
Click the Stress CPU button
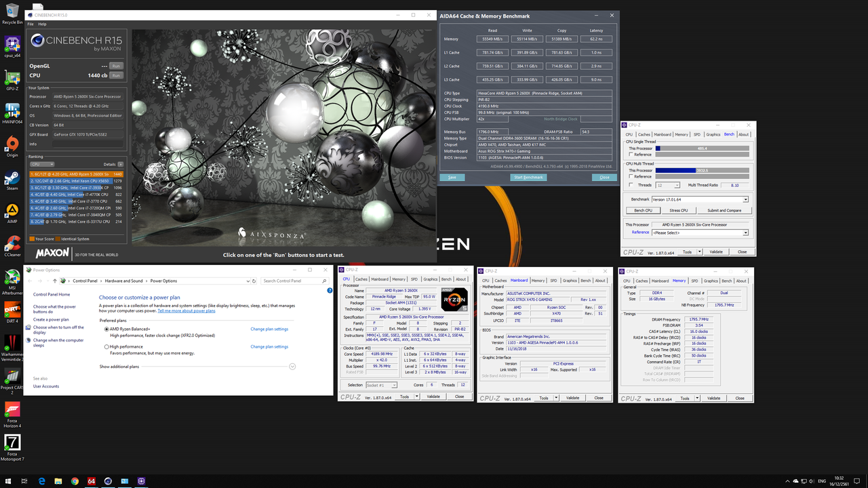(x=679, y=210)
